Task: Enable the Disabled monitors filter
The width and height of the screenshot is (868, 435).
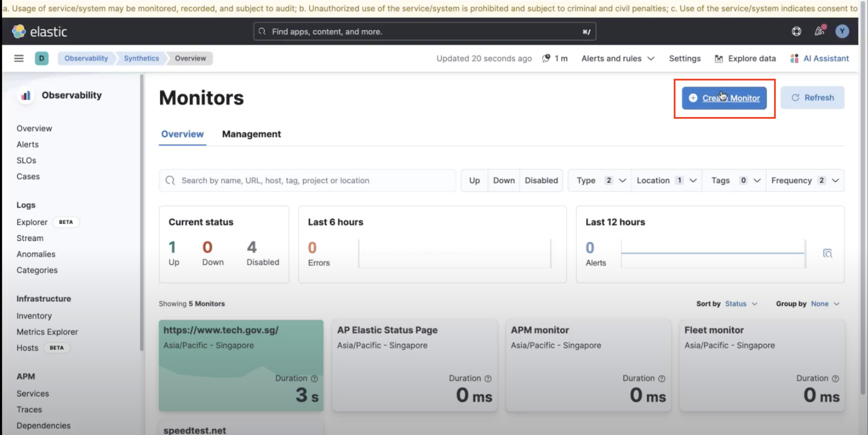Action: click(541, 180)
